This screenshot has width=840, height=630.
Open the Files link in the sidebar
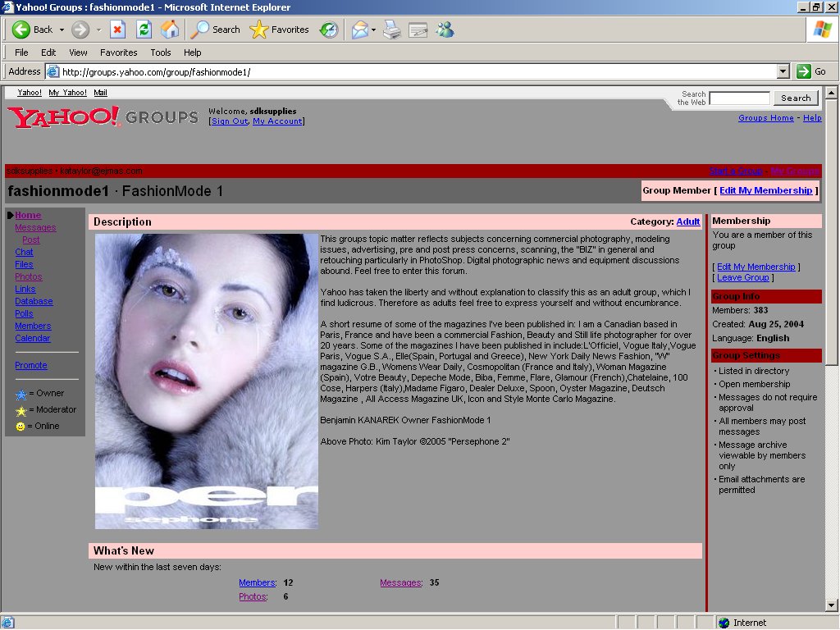[24, 265]
